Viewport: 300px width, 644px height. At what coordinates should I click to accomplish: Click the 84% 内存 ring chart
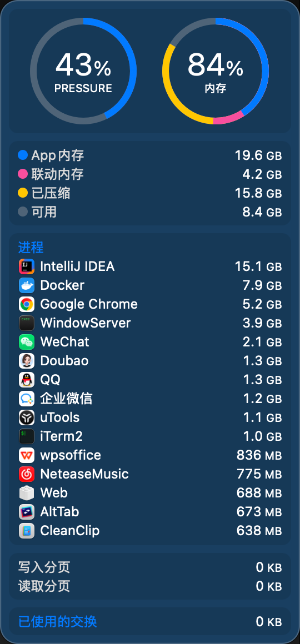click(216, 71)
